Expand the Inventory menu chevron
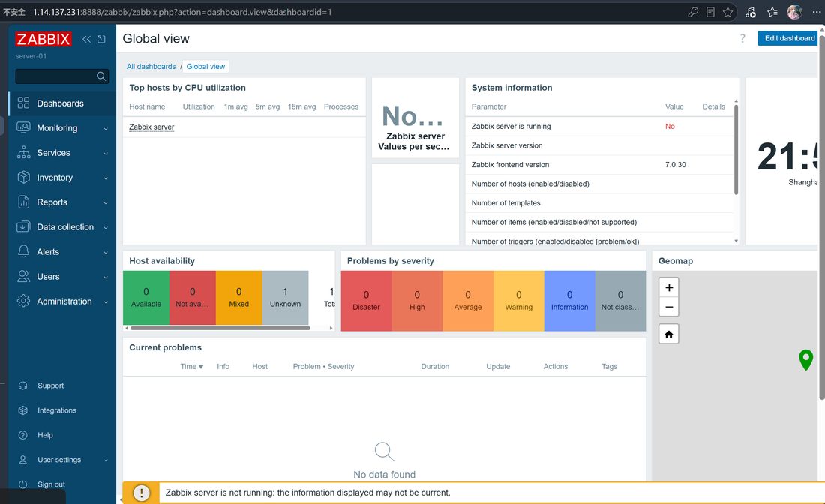 pos(106,178)
